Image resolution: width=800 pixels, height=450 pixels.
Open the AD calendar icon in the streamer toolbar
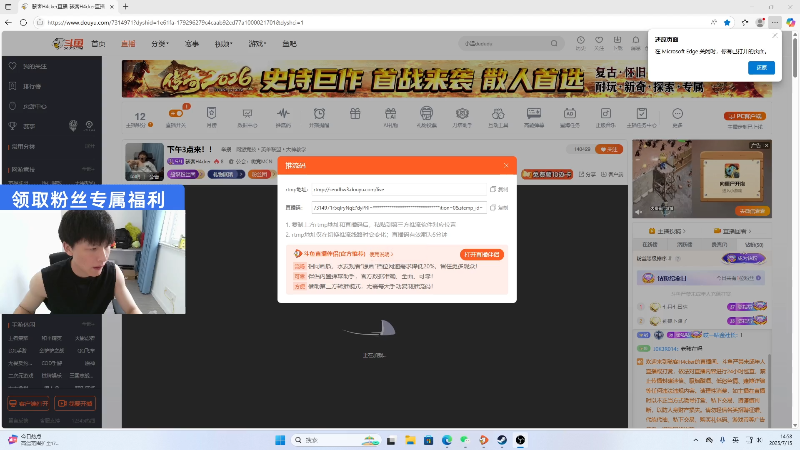tap(569, 113)
